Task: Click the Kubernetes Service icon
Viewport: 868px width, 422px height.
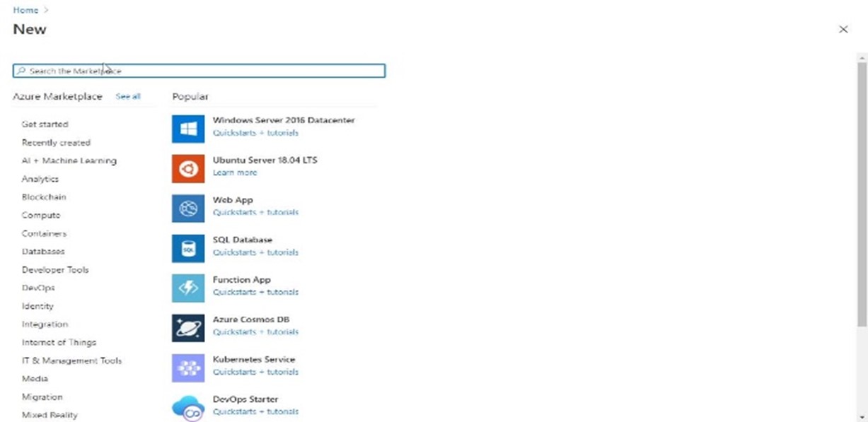Action: pos(187,368)
